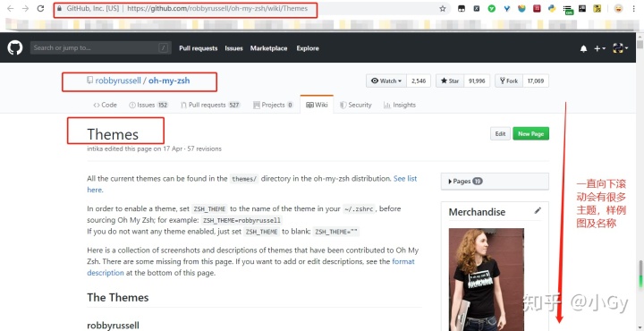Image resolution: width=644 pixels, height=331 pixels.
Task: Switch to the Security tab
Action: tap(356, 105)
